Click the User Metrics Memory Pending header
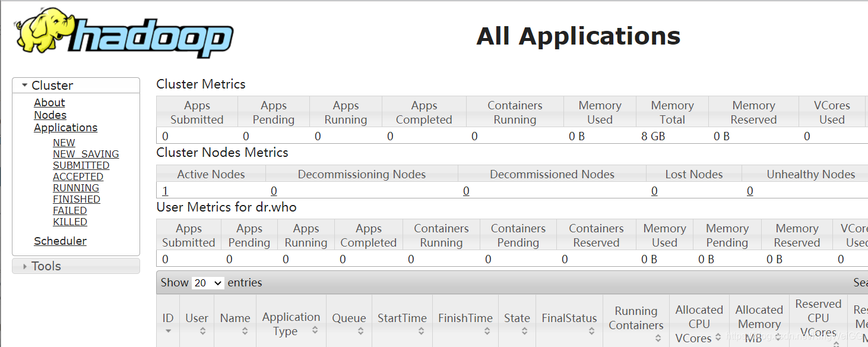The width and height of the screenshot is (868, 347). (x=727, y=235)
